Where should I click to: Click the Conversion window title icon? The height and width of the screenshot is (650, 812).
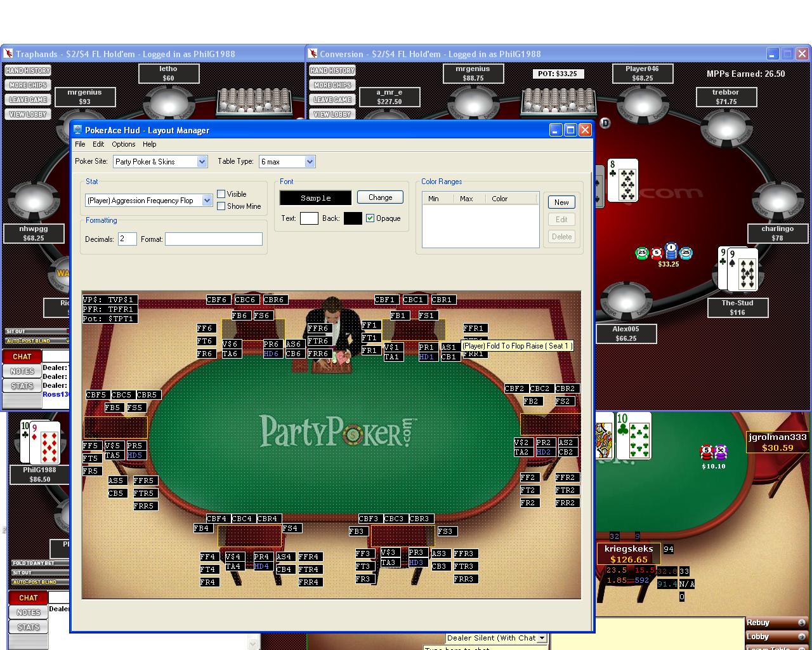click(312, 54)
